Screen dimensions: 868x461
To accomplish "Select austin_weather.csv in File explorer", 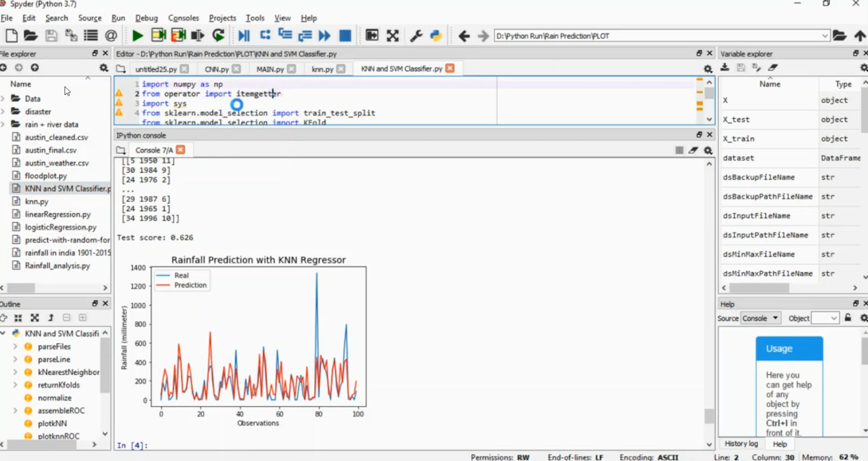I will tap(57, 163).
